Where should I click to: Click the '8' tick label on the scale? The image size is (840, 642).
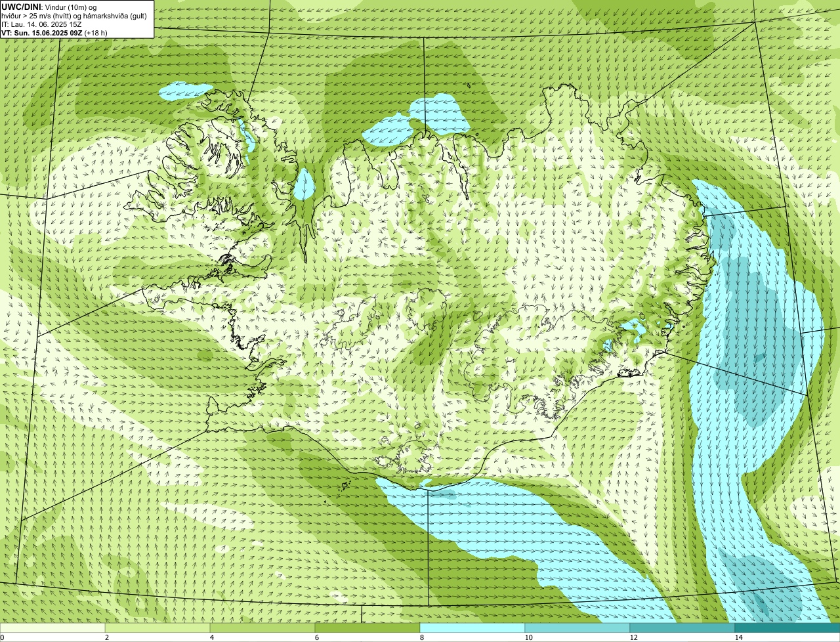click(421, 637)
